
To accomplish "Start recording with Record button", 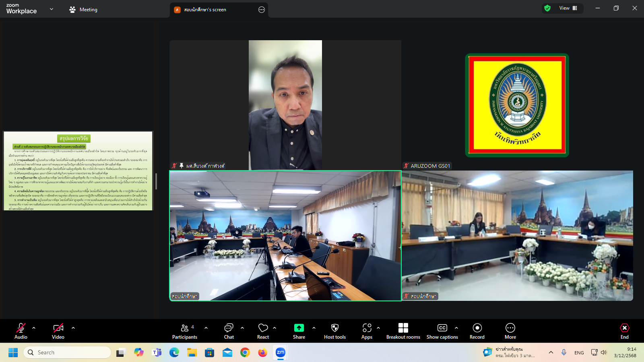I will [477, 331].
